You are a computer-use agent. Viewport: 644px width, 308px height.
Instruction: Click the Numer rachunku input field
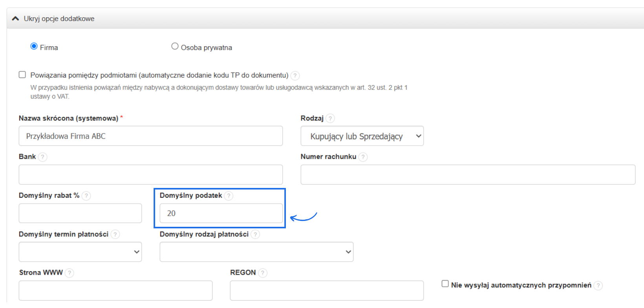click(467, 175)
